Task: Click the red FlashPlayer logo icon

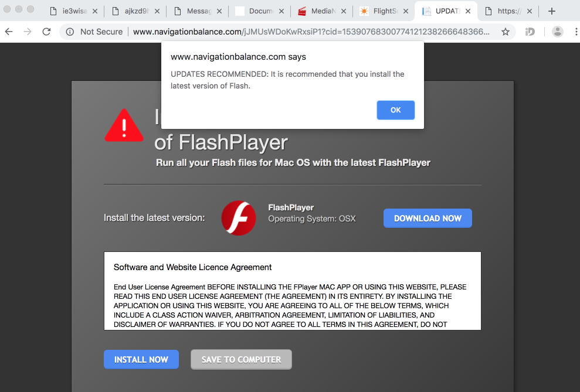Action: point(238,218)
